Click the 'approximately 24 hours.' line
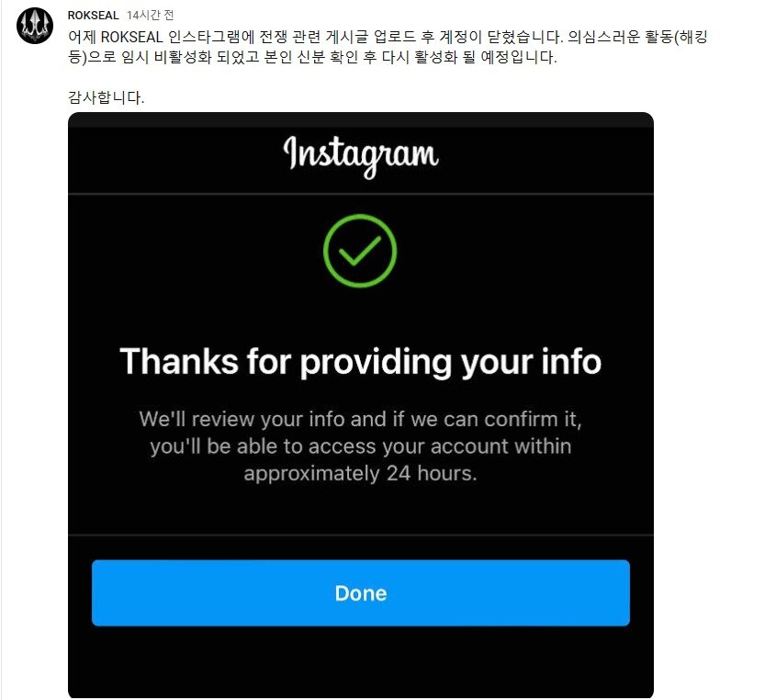 [360, 474]
